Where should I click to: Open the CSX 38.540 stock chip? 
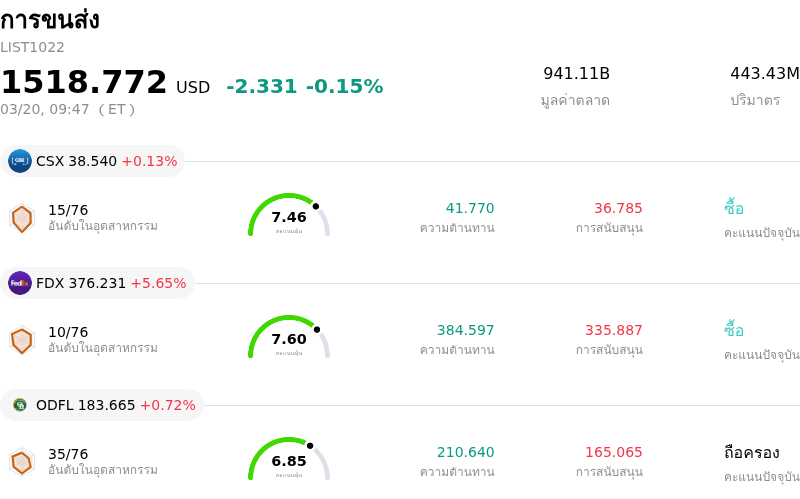coord(93,161)
